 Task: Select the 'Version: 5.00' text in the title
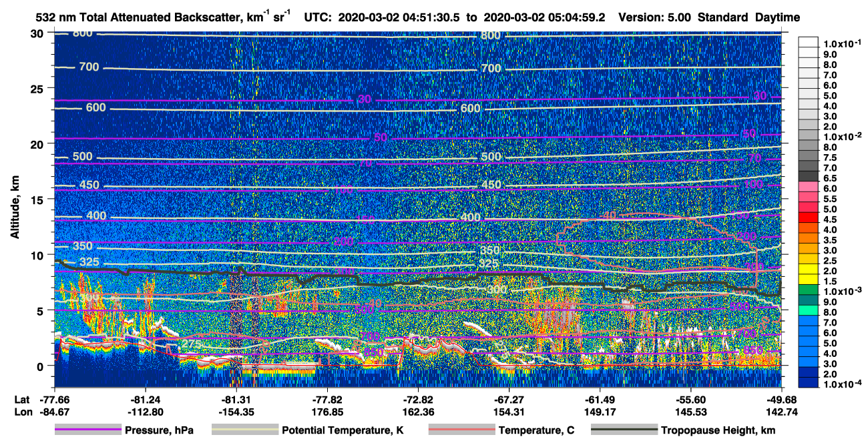tap(655, 18)
